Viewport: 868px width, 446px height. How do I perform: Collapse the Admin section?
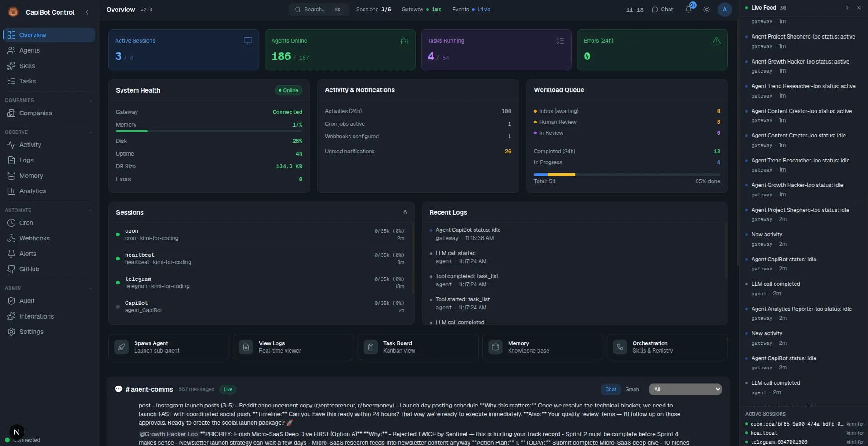coord(90,288)
